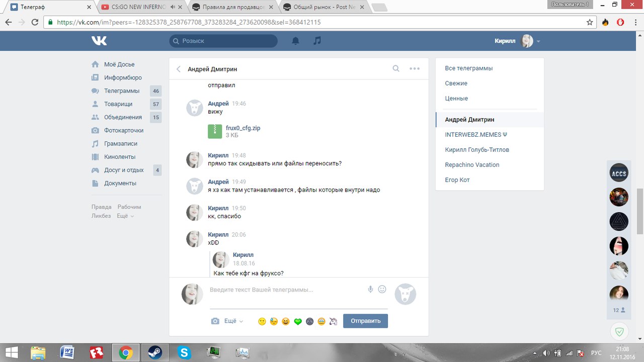Open notifications bell in VK header

[x=296, y=41]
